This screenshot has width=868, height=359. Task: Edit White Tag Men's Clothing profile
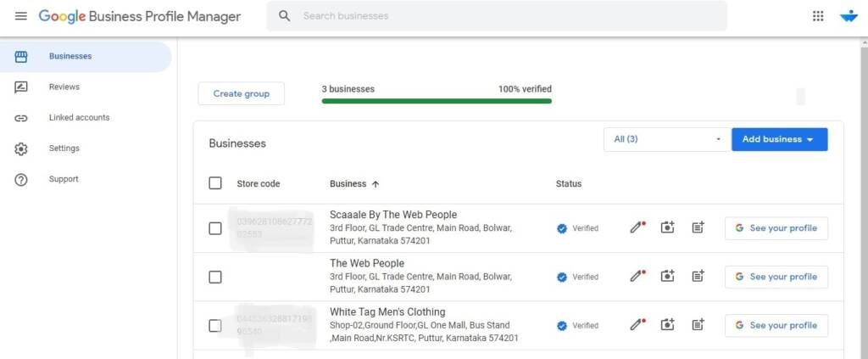(637, 325)
